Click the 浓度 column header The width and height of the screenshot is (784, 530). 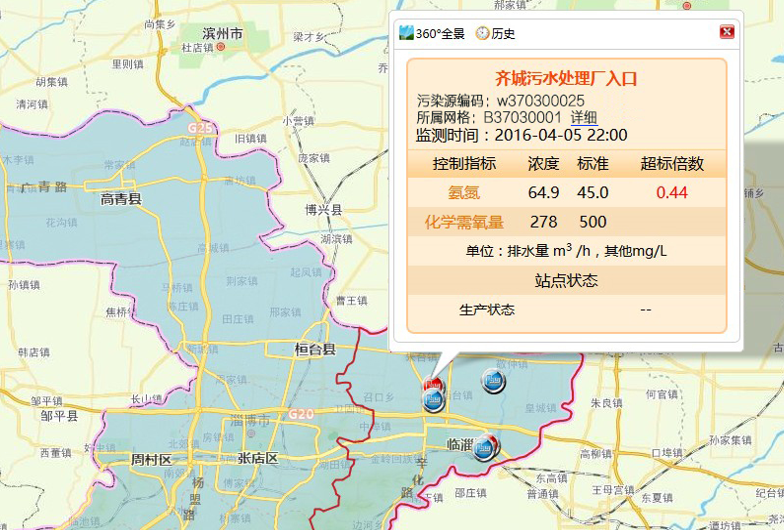coord(544,164)
